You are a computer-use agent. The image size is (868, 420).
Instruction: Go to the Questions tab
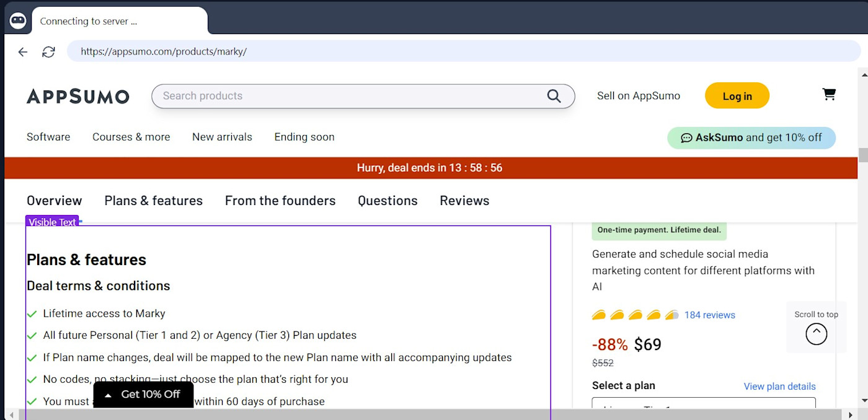[x=387, y=201]
